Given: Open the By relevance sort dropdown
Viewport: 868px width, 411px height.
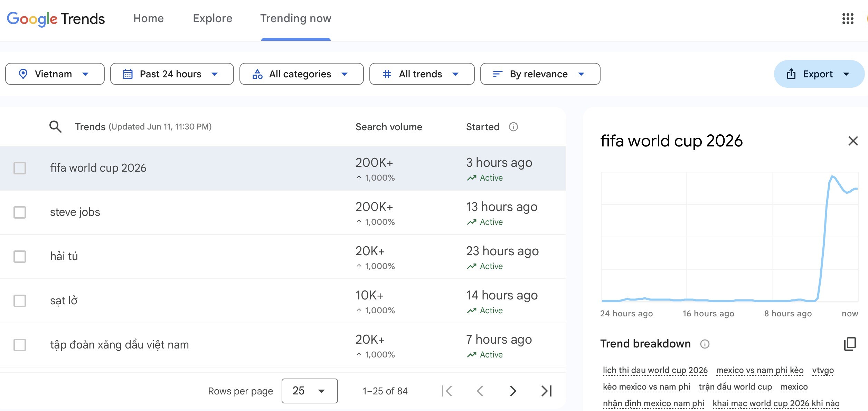Looking at the screenshot, I should click(x=540, y=74).
